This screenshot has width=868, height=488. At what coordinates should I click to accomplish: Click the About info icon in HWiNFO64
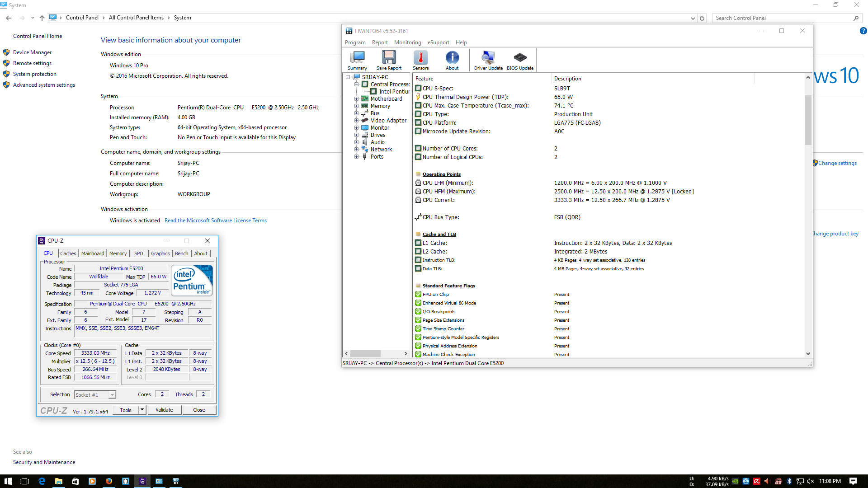coord(452,60)
